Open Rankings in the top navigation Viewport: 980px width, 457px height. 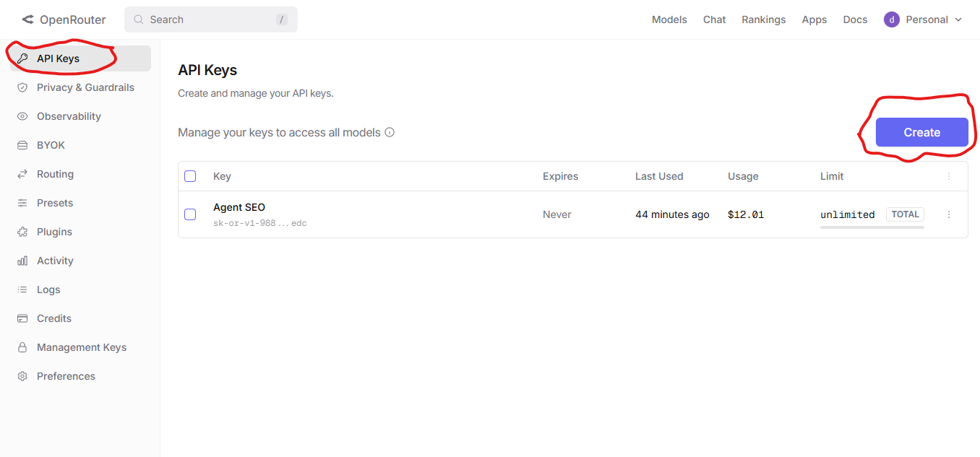pos(763,19)
